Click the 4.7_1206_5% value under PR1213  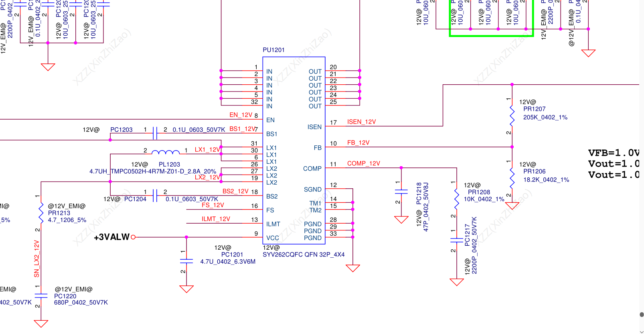[67, 220]
